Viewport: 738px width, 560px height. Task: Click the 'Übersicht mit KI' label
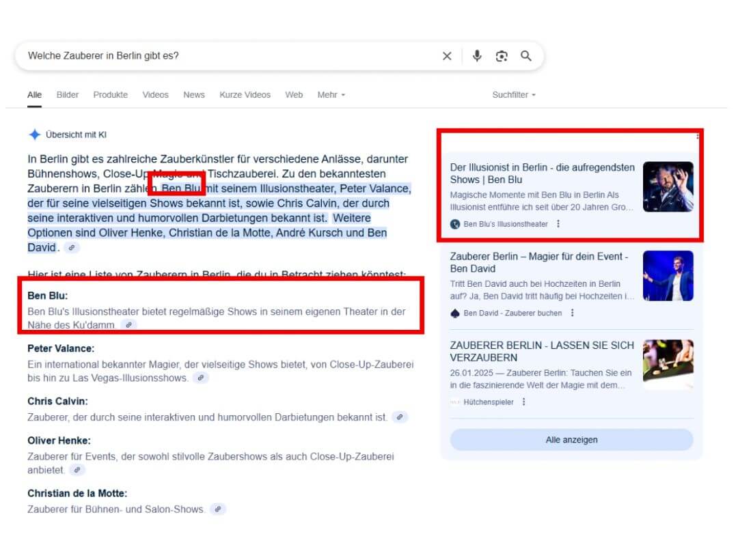76,135
